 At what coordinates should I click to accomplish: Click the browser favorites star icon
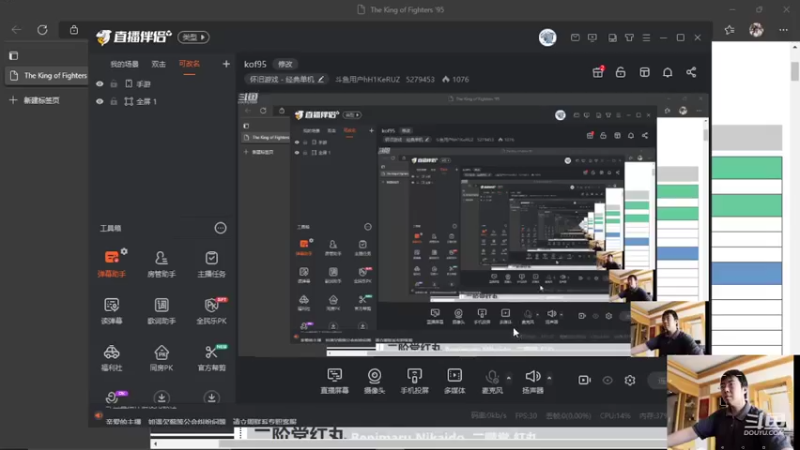(730, 30)
